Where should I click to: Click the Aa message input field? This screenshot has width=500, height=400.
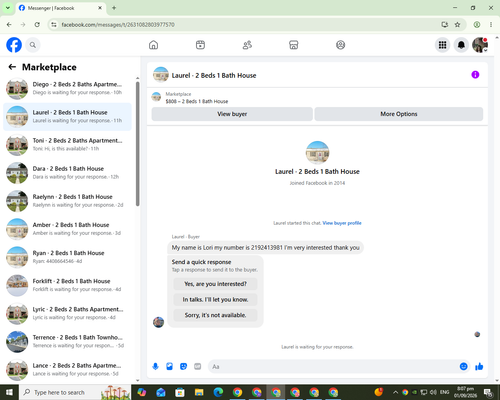click(333, 367)
